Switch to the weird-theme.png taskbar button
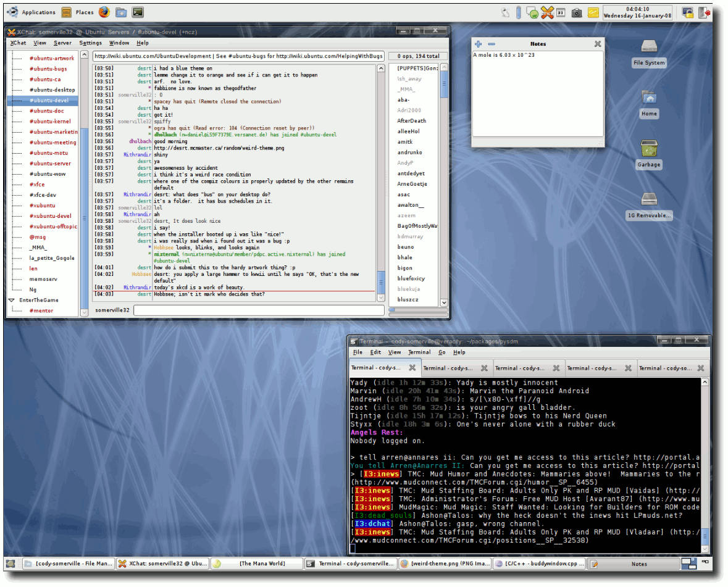Image resolution: width=728 pixels, height=587 pixels. coord(444,564)
